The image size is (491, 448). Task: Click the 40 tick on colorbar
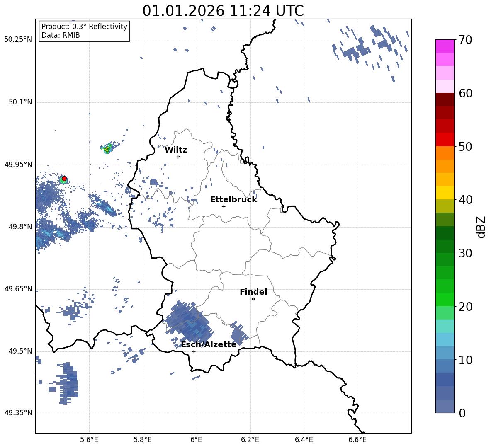(x=465, y=200)
